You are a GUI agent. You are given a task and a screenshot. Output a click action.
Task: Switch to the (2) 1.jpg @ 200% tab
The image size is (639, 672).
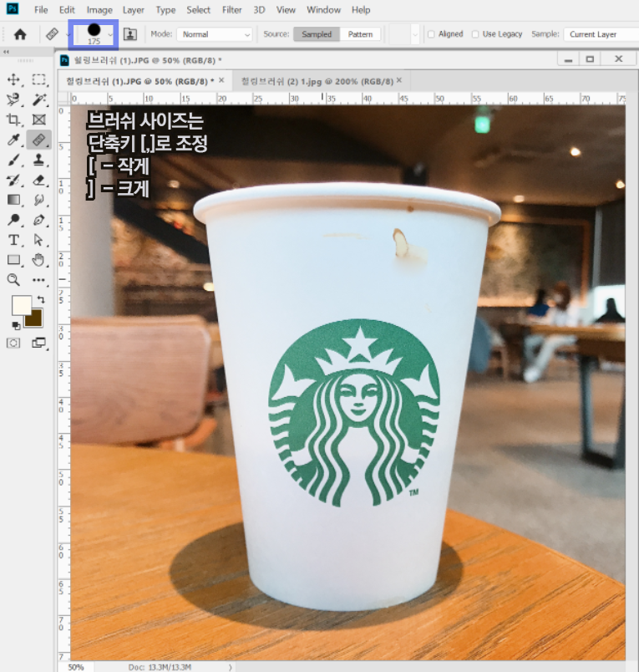(317, 81)
